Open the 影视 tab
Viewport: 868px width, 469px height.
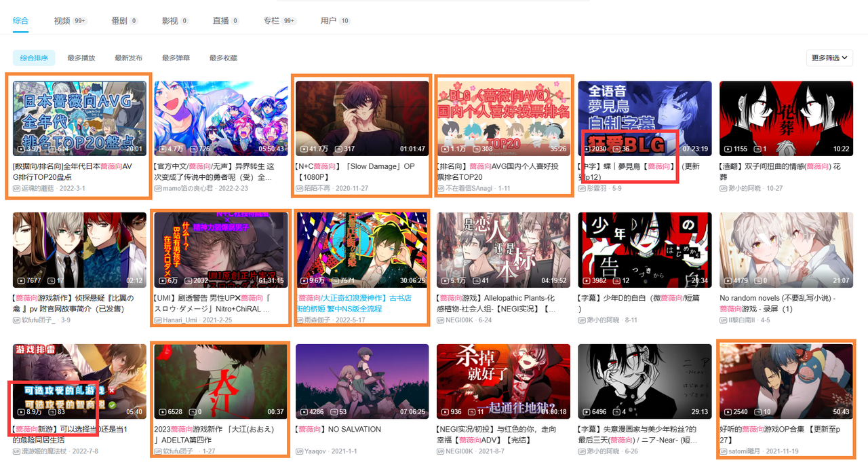pyautogui.click(x=175, y=21)
